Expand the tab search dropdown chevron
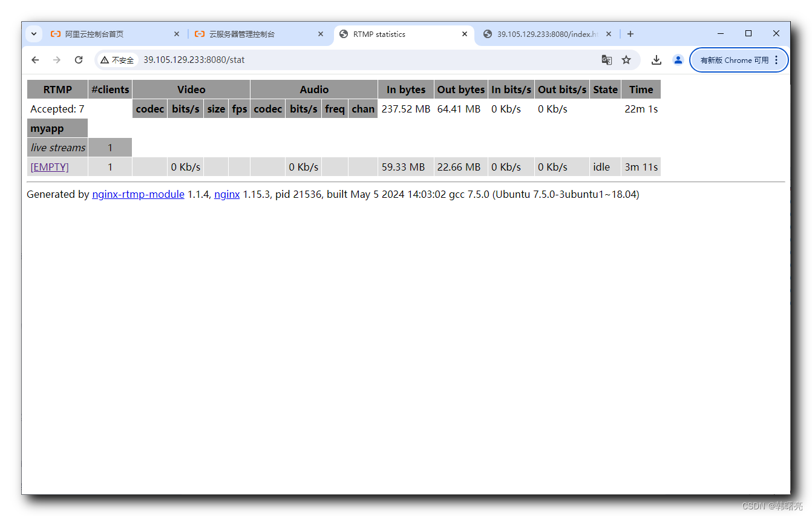Screen dimensions: 812x516 [x=34, y=34]
